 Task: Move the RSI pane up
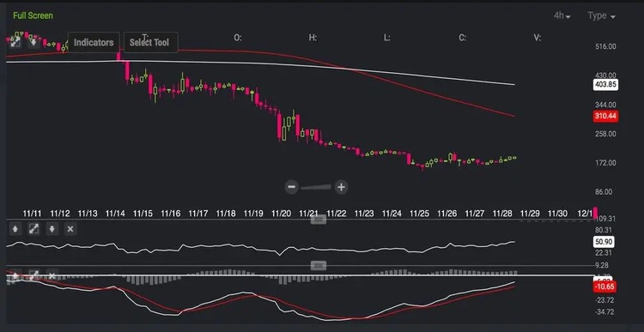[x=15, y=229]
